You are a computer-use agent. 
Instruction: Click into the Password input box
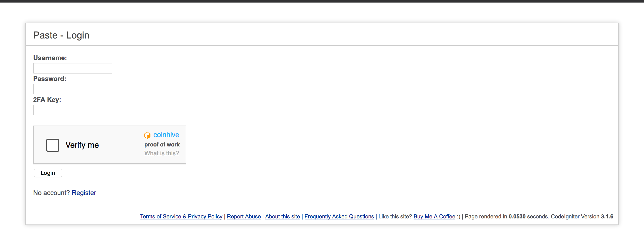[x=73, y=89]
